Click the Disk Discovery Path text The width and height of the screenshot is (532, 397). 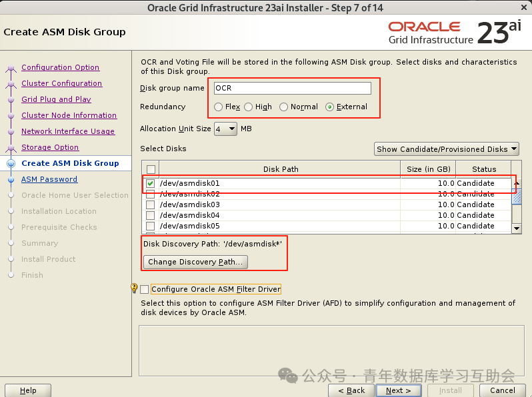point(213,244)
